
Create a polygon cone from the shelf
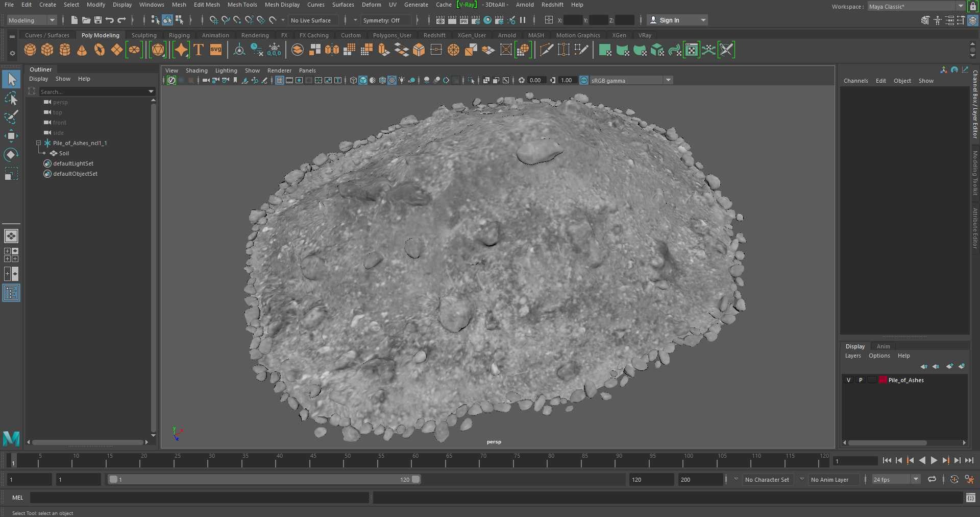(x=82, y=50)
